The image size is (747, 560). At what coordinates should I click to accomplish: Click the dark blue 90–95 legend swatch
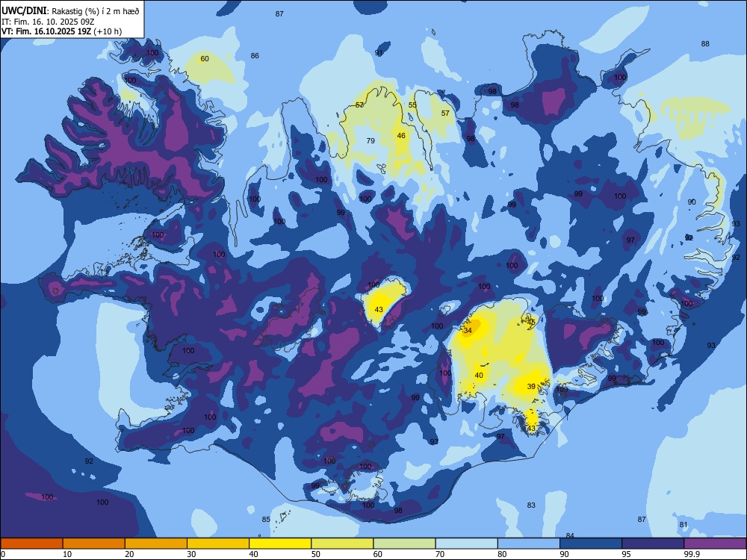click(591, 544)
